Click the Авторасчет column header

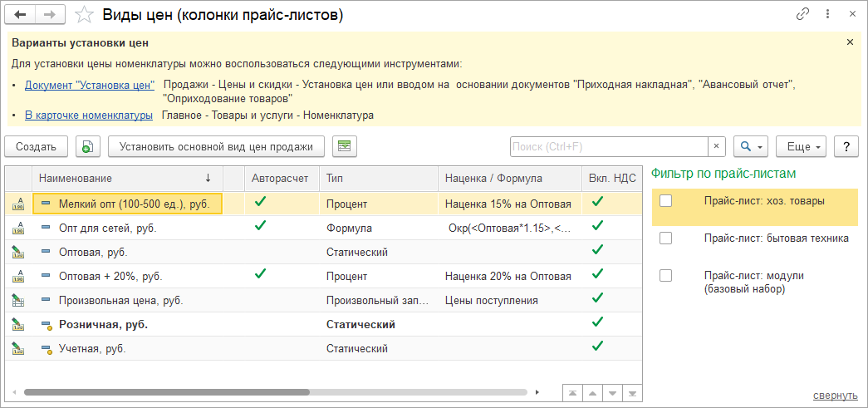point(282,179)
